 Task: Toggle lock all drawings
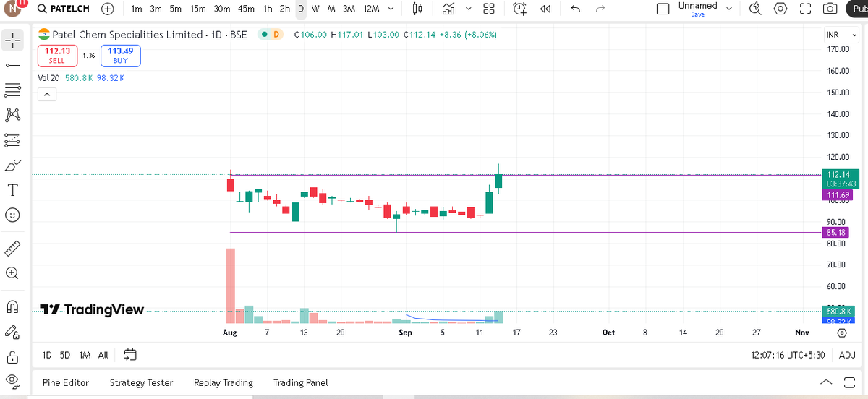pyautogui.click(x=12, y=356)
